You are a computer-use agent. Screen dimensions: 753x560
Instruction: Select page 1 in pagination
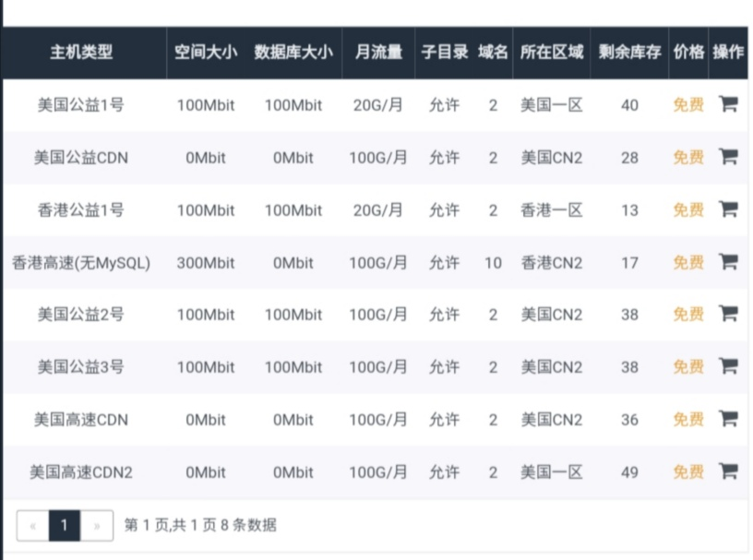(65, 526)
